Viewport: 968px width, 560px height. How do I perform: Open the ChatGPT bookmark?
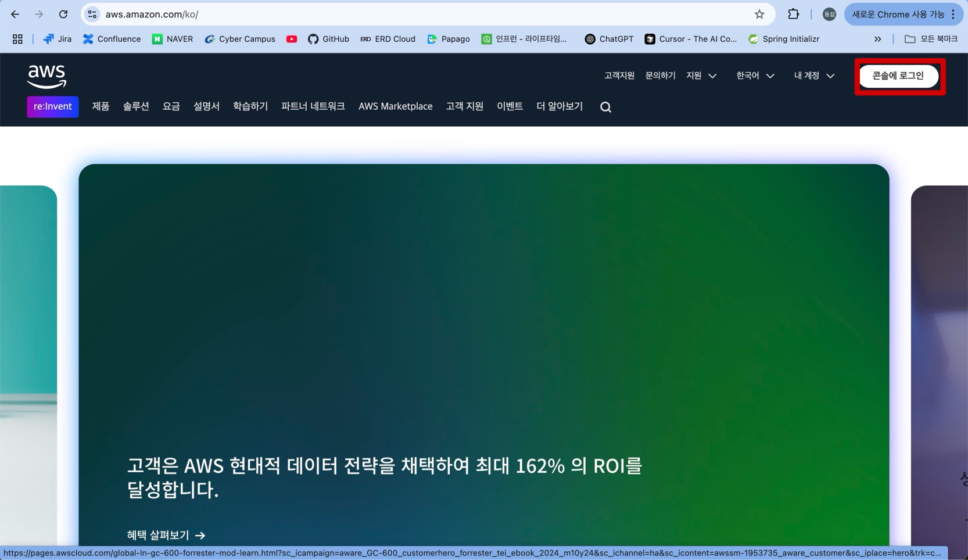tap(608, 39)
